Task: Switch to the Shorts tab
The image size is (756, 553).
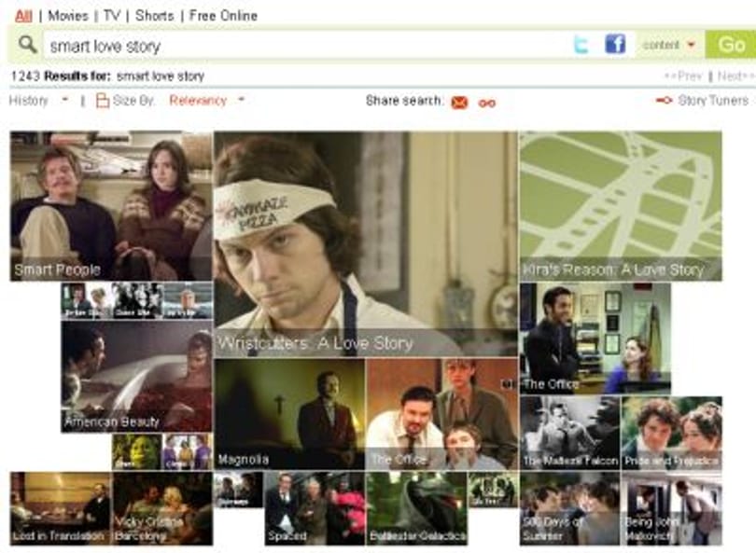Action: 154,16
